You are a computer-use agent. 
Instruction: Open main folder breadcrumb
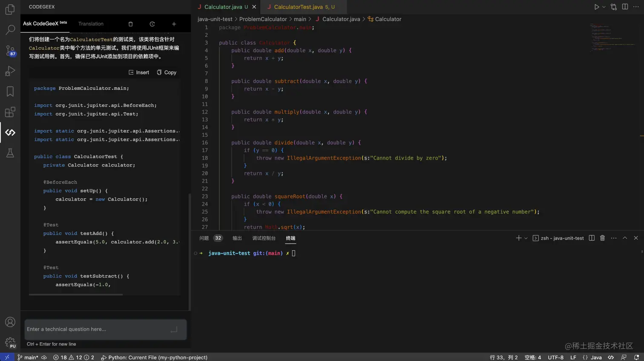click(x=300, y=19)
